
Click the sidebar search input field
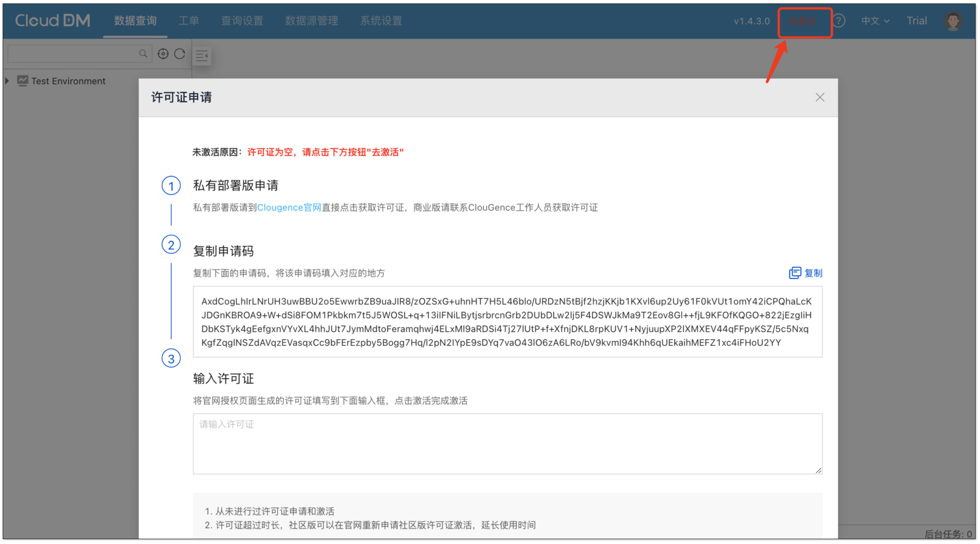(x=73, y=54)
